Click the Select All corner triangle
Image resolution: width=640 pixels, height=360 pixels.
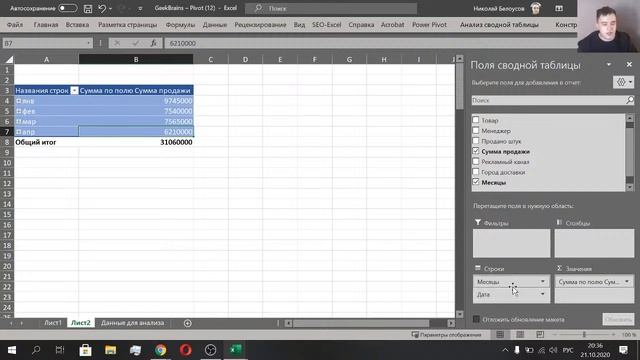9,60
